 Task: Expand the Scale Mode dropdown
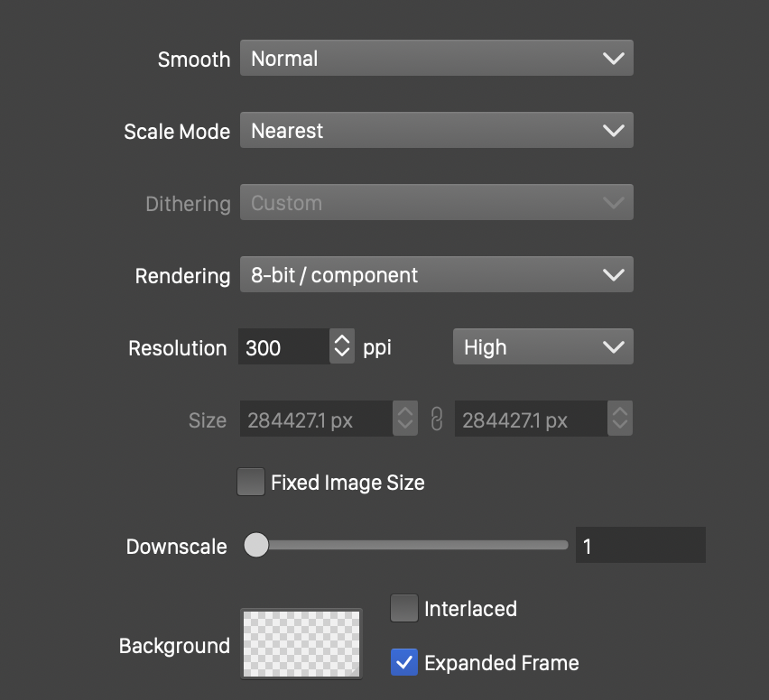[x=435, y=131]
